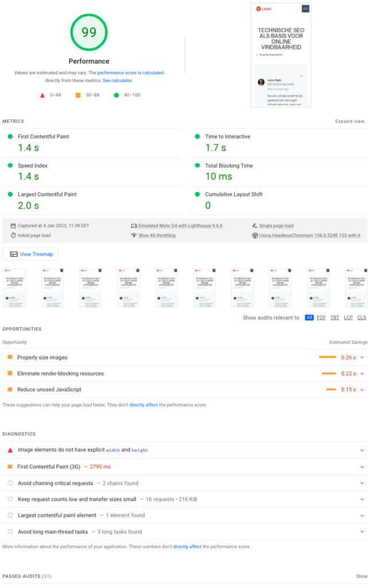Click the orange square beside Eliminate render-blocking resources
The width and height of the screenshot is (370, 588).
coord(10,373)
